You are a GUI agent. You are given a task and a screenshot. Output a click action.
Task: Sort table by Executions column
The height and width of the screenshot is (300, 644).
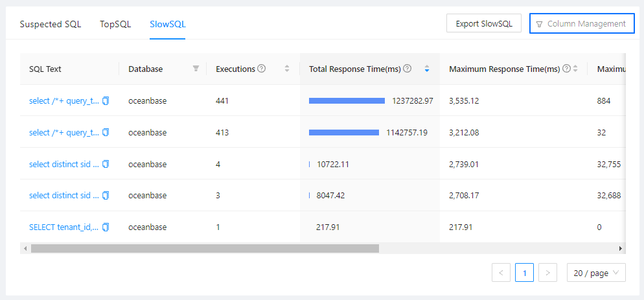click(287, 69)
